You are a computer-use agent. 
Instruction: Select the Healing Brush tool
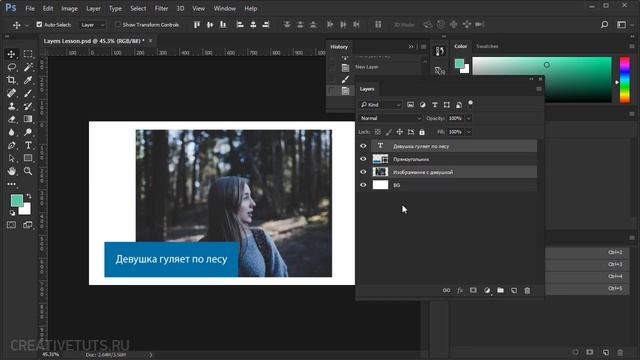(x=11, y=93)
